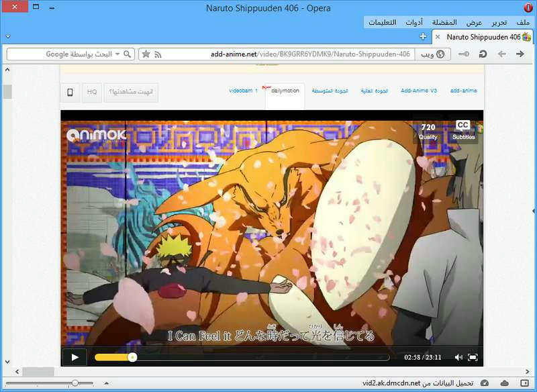Reload the page
Screen dimensions: 537x392
click(x=483, y=54)
